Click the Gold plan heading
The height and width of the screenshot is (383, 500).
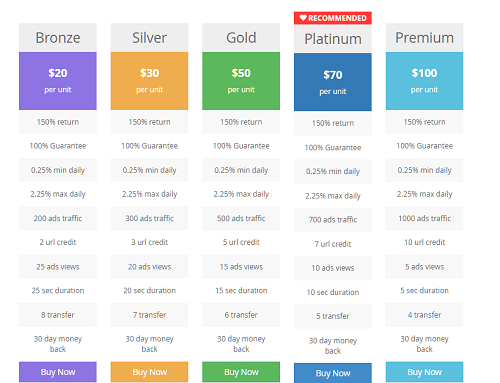(241, 37)
